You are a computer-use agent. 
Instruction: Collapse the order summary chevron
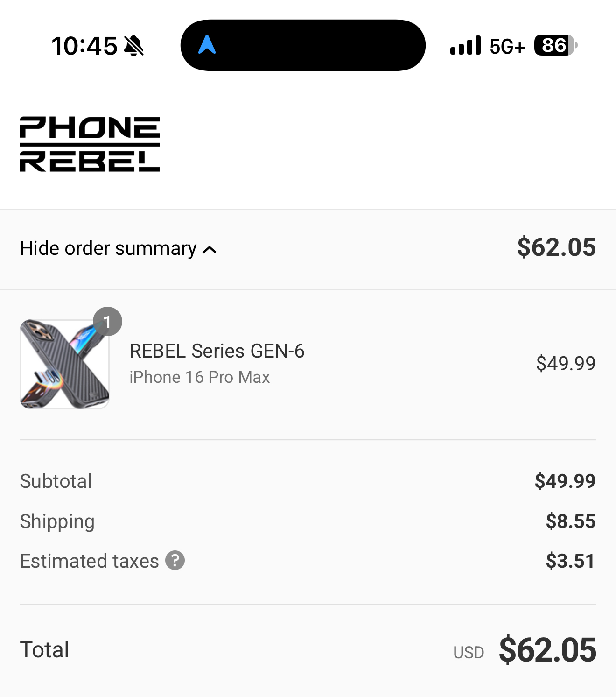pos(210,250)
